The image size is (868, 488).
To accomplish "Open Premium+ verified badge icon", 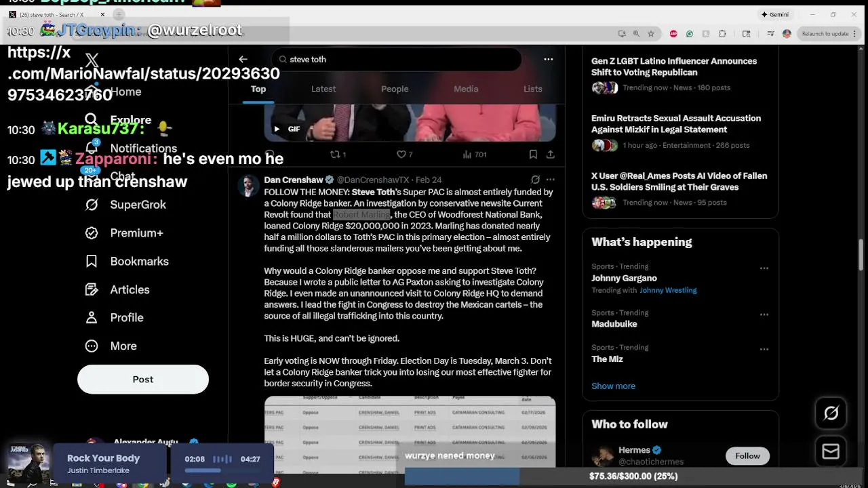I will point(92,232).
